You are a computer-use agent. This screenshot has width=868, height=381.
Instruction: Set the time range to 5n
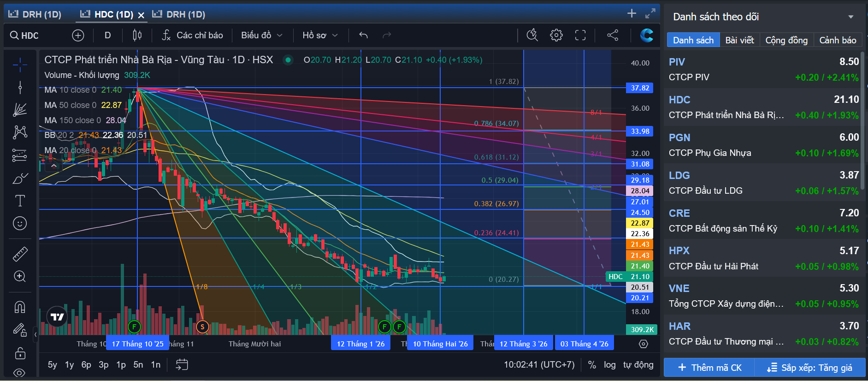coord(138,365)
